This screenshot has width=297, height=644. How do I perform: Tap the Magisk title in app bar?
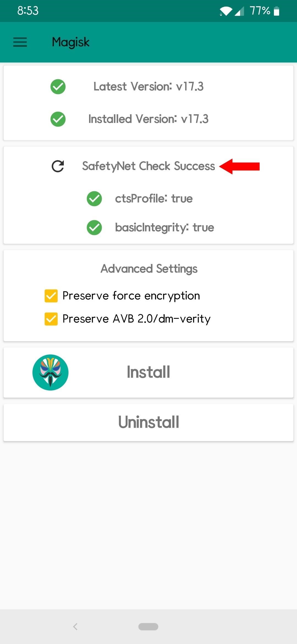tap(71, 42)
